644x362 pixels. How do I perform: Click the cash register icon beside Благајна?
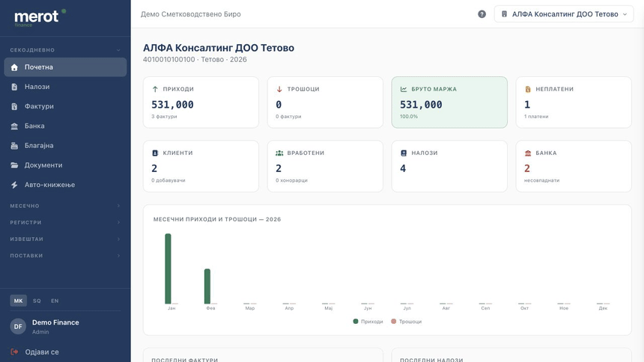pos(14,146)
